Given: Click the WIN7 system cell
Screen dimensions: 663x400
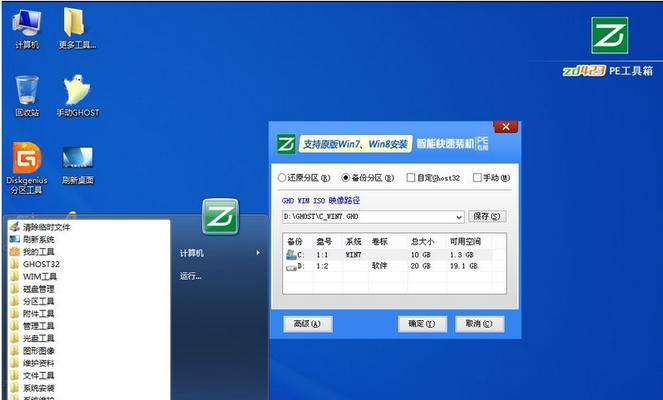Looking at the screenshot, I should (353, 255).
